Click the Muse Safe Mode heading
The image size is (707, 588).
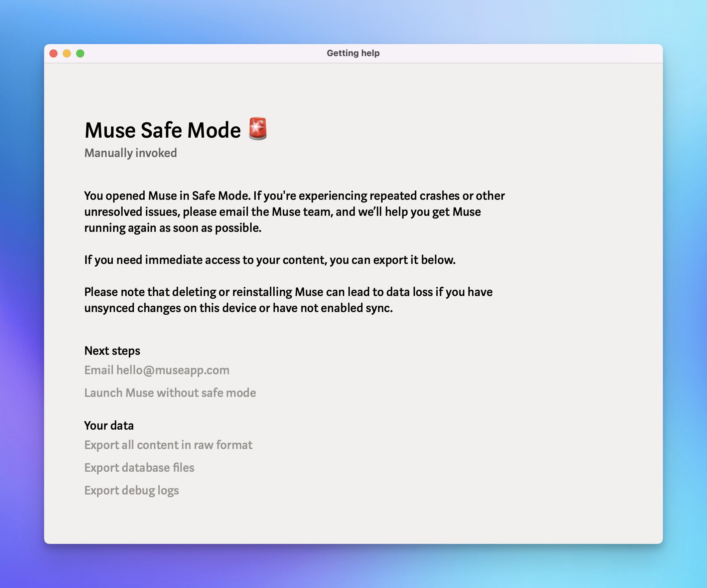(163, 130)
